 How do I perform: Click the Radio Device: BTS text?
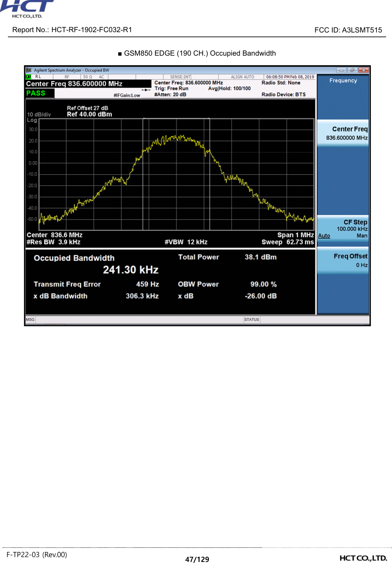coord(284,94)
